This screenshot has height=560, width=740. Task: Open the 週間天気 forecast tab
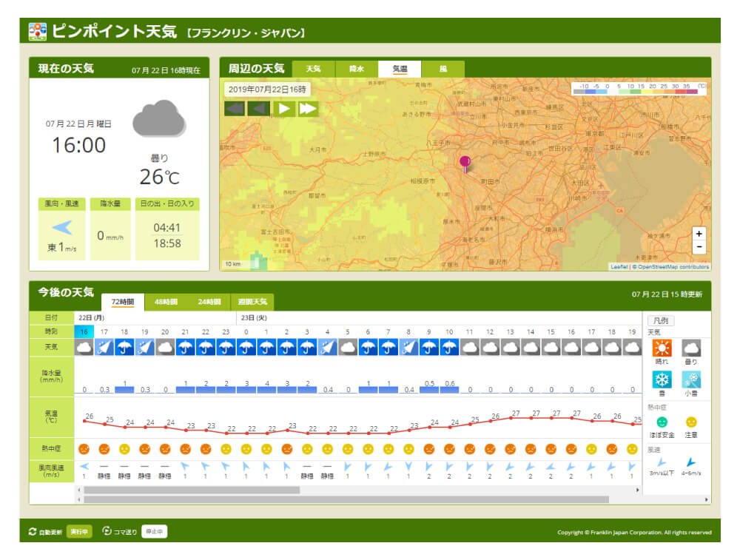tap(252, 302)
